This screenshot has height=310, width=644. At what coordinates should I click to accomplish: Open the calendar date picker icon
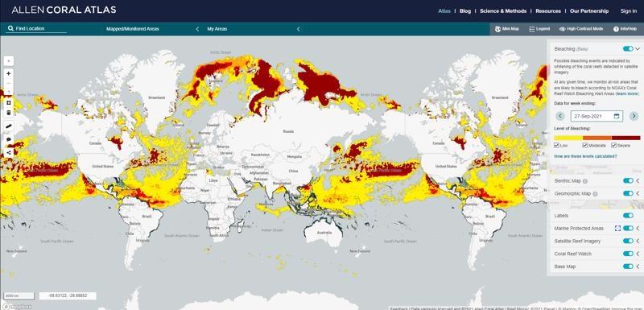pos(617,116)
